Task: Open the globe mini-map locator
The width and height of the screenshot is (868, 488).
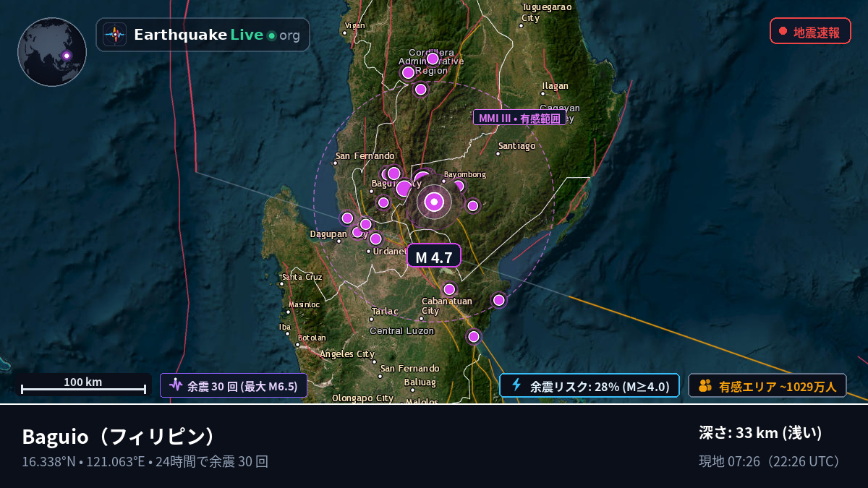Action: [52, 52]
